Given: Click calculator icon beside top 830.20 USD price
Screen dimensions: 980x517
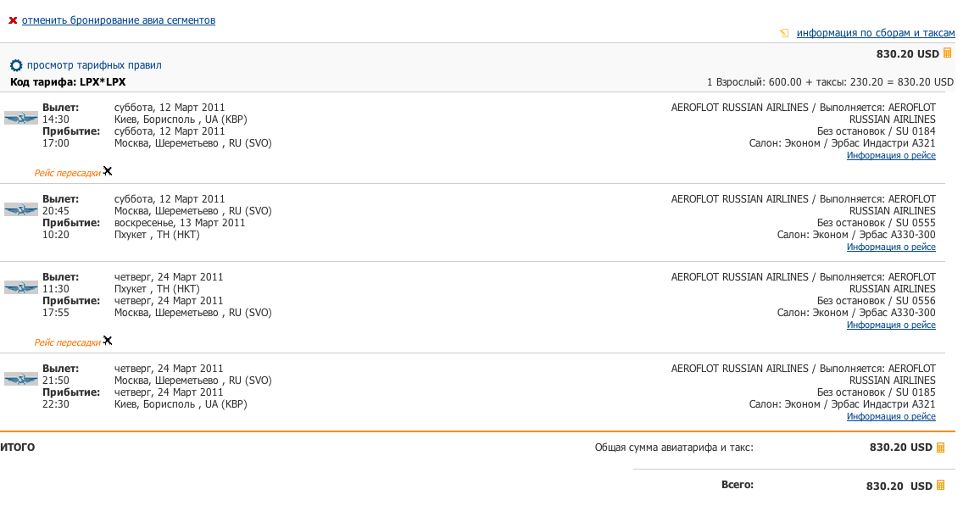Looking at the screenshot, I should [x=948, y=53].
